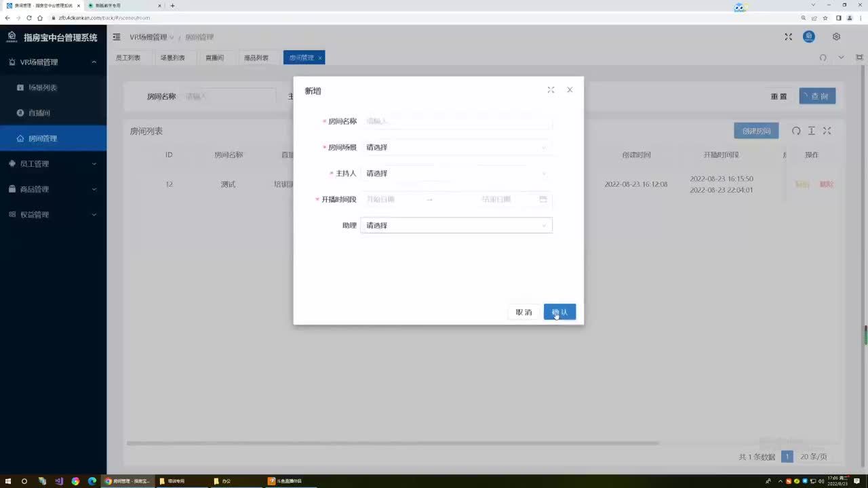This screenshot has width=868, height=488.
Task: Toggle fullscreen icon in top header
Action: pos(788,37)
